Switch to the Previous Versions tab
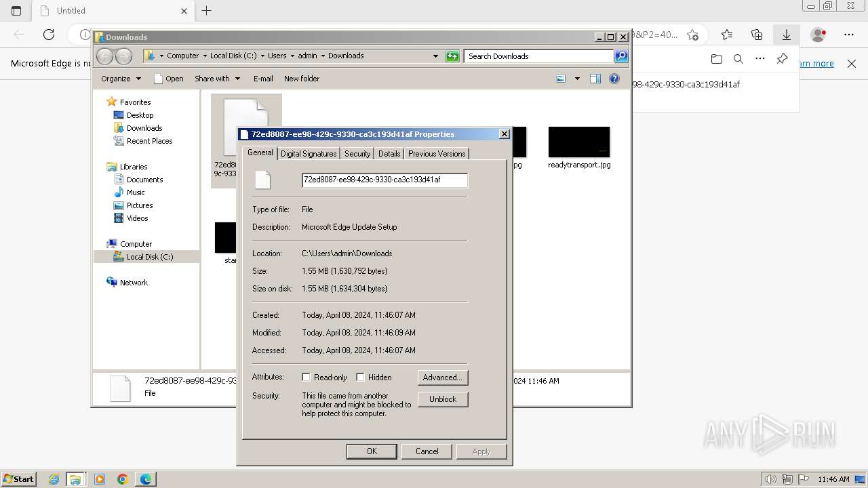The height and width of the screenshot is (488, 868). pyautogui.click(x=437, y=154)
